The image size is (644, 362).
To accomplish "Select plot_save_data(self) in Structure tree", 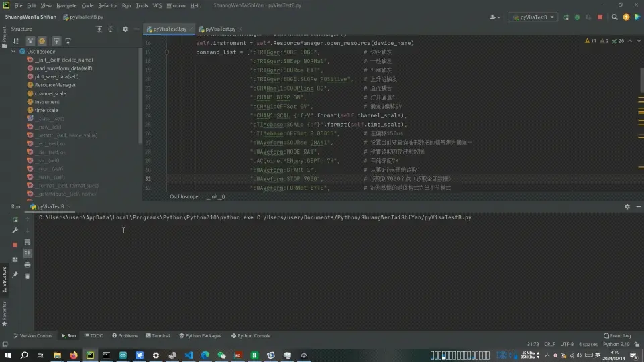I will pyautogui.click(x=56, y=76).
